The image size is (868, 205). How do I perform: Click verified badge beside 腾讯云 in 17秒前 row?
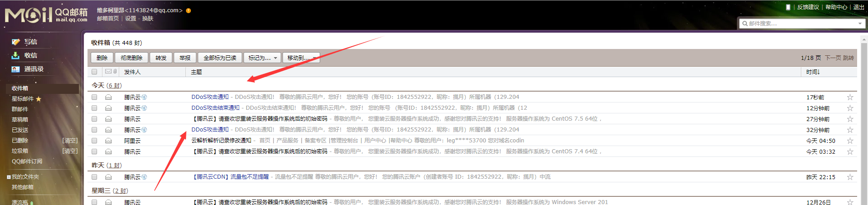pyautogui.click(x=144, y=97)
